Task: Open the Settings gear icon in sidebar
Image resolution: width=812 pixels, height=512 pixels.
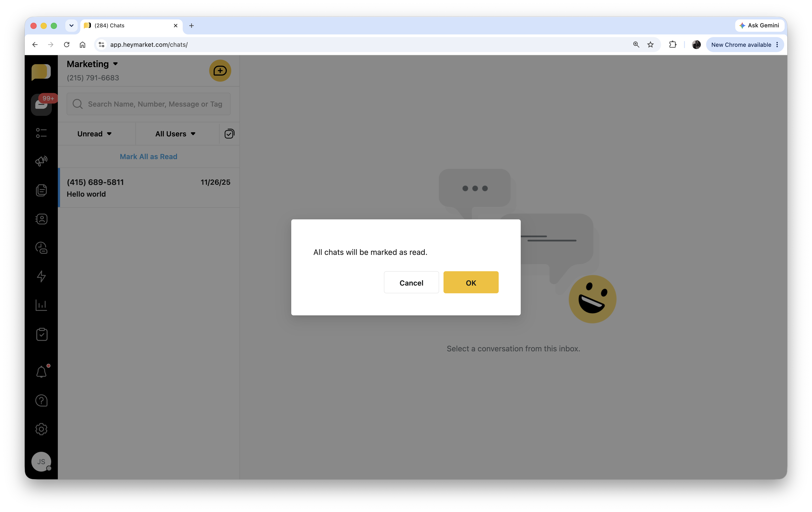Action: click(x=41, y=429)
